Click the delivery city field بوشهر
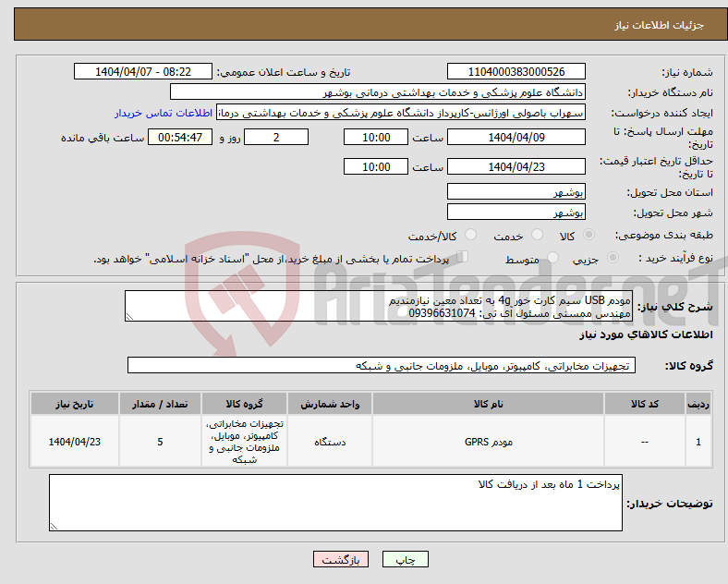This screenshot has width=728, height=584. [516, 212]
